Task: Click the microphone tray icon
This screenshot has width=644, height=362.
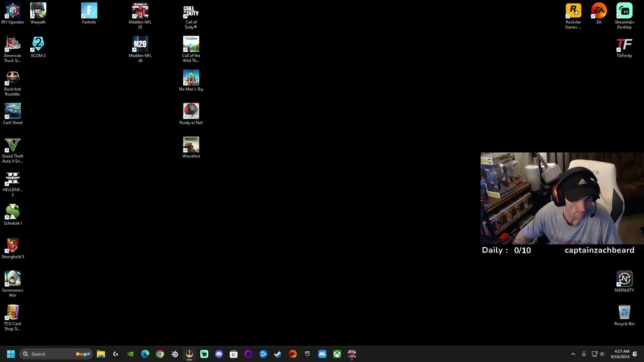Action: pos(584,354)
